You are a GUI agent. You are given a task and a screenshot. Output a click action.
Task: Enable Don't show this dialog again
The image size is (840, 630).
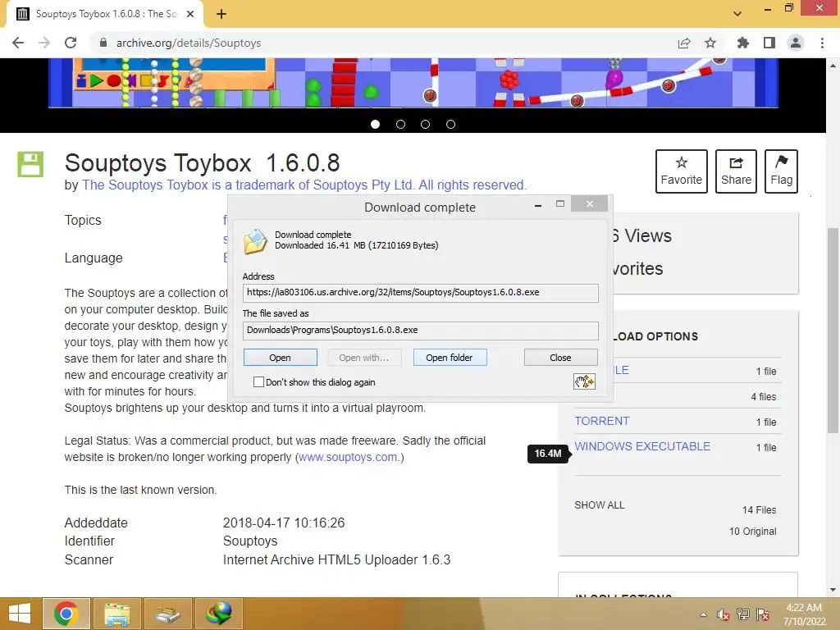(x=258, y=382)
